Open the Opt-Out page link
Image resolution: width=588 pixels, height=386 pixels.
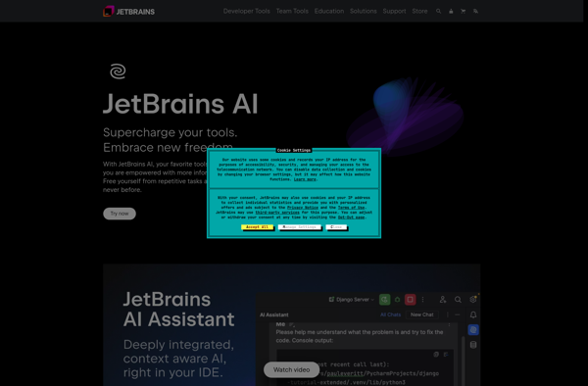click(352, 217)
